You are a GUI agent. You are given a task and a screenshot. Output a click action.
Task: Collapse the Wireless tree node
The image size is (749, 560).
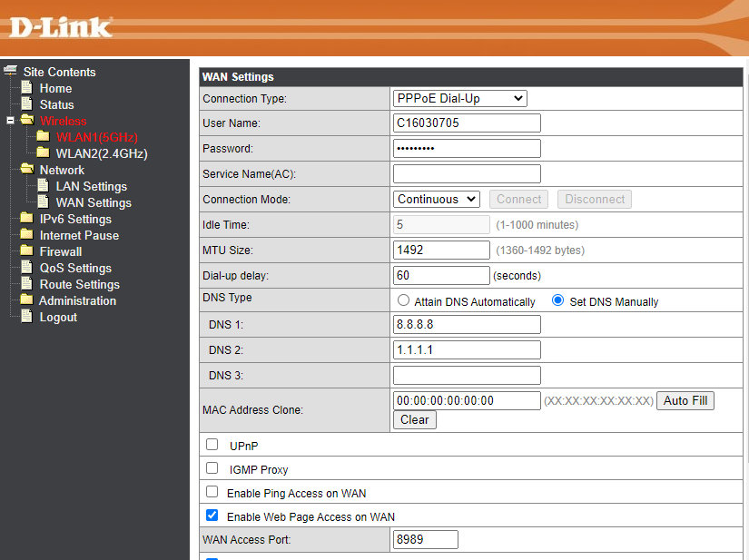pos(11,121)
